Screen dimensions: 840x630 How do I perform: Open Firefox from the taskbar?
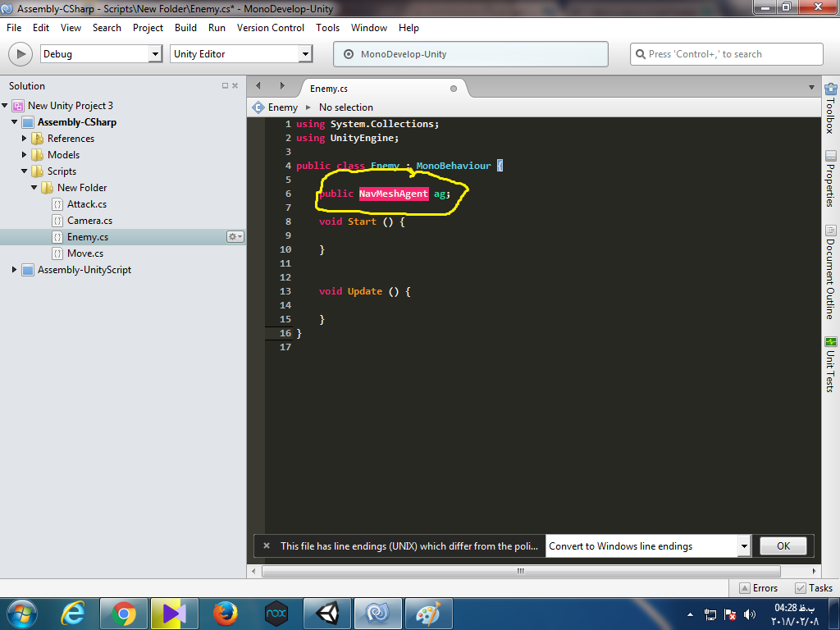pos(226,614)
